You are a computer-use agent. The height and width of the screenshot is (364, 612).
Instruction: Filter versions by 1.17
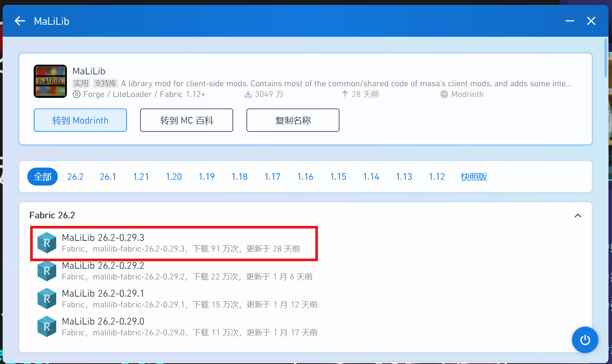click(272, 177)
